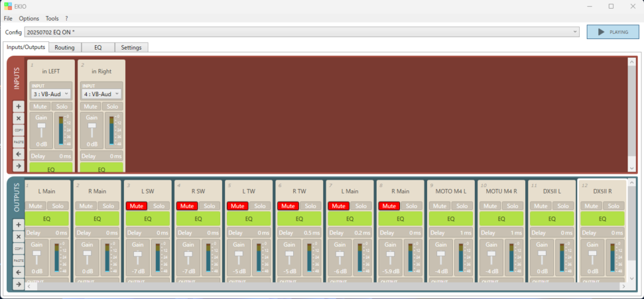
Task: Solo the DX5II R output channel
Action: pos(614,206)
